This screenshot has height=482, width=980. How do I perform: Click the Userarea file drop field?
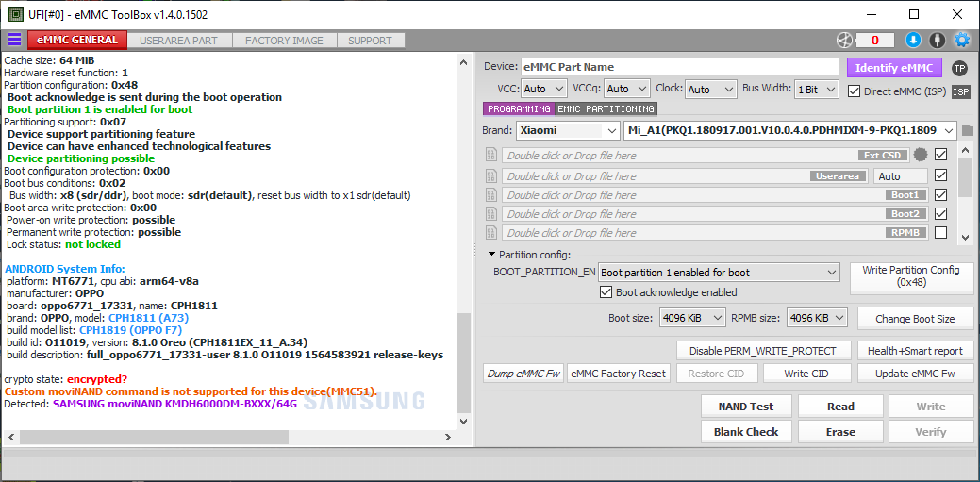686,176
